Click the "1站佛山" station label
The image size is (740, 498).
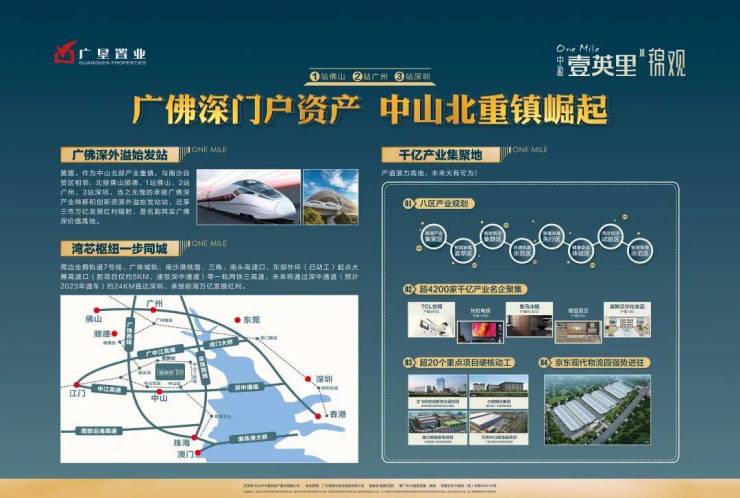pos(328,76)
